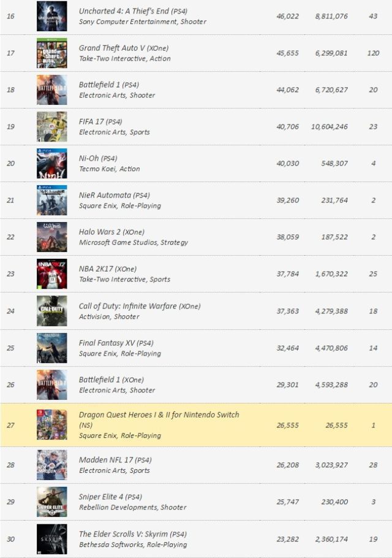
Task: Click the Final Fantasy XV title
Action: (x=107, y=343)
